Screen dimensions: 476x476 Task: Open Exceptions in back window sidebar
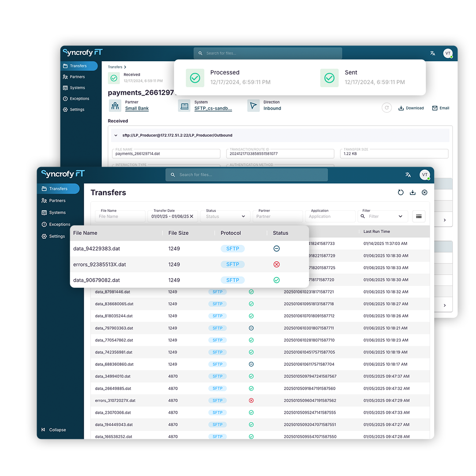[x=76, y=99]
